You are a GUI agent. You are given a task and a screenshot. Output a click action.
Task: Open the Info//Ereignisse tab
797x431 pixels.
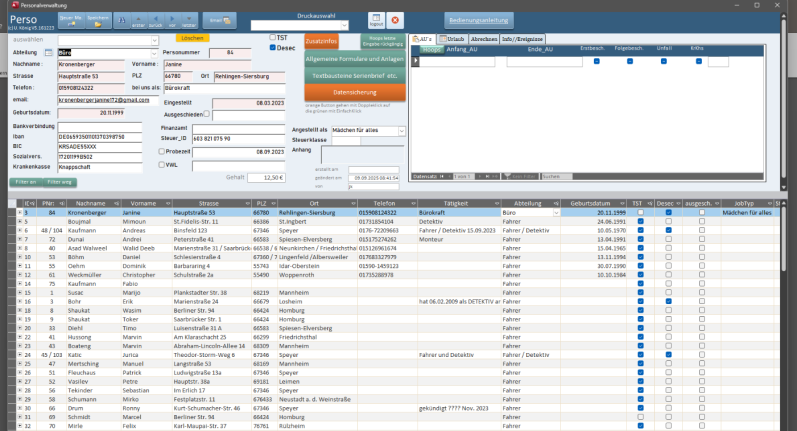519,39
